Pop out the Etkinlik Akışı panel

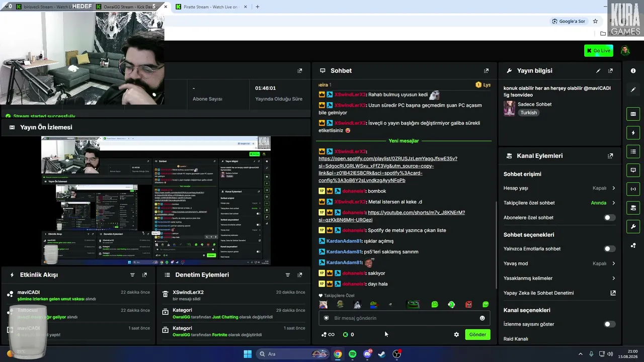pyautogui.click(x=144, y=275)
